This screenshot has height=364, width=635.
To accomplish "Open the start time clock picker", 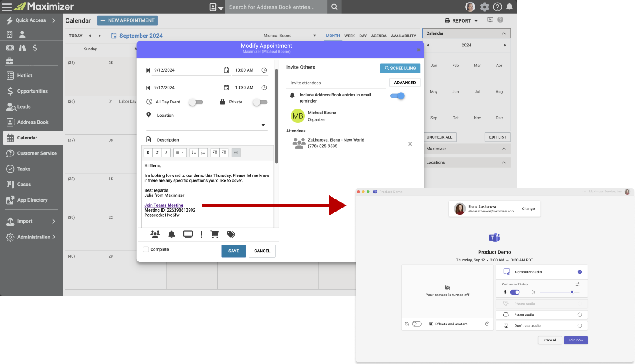I will click(x=264, y=70).
